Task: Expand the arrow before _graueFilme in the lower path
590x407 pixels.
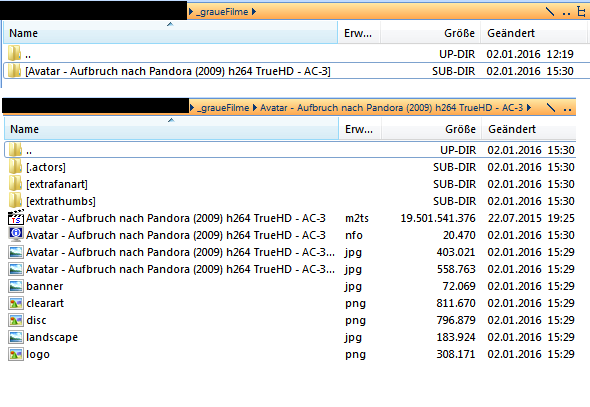Action: tap(192, 108)
